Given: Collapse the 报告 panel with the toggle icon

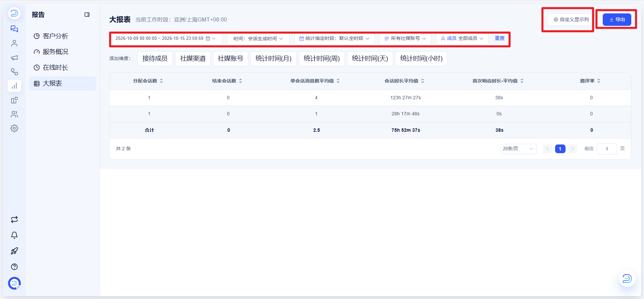Looking at the screenshot, I should pyautogui.click(x=87, y=14).
